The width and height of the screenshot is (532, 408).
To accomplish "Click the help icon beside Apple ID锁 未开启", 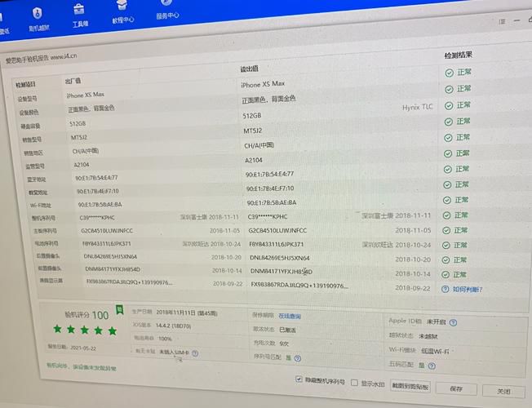I will [x=453, y=322].
